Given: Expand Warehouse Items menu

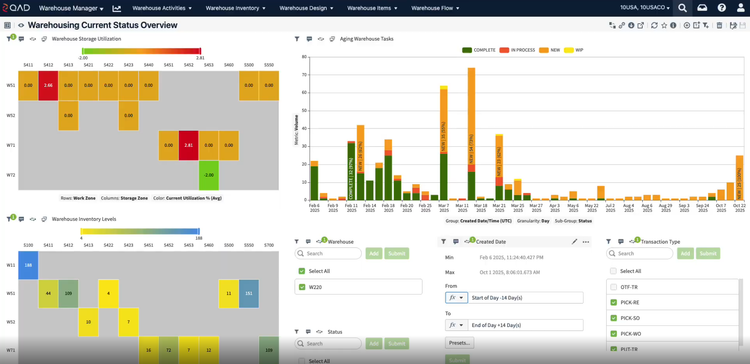Looking at the screenshot, I should tap(372, 8).
